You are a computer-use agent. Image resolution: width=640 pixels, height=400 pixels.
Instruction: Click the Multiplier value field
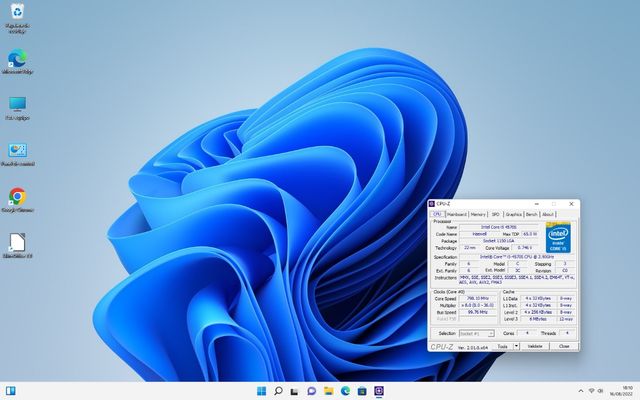(x=478, y=305)
